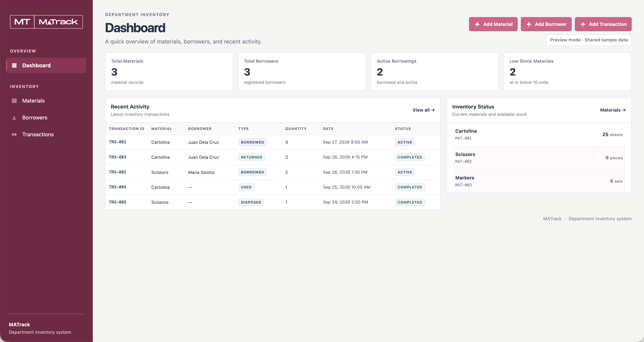Click the Materials list icon in sidebar

[x=14, y=101]
